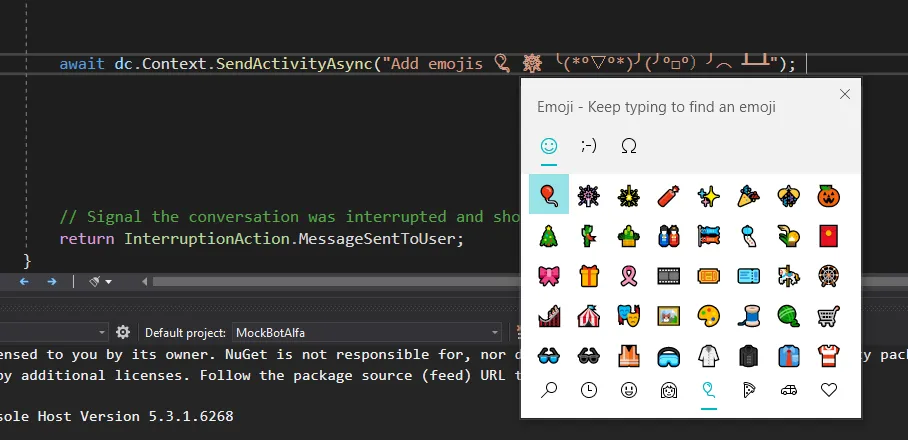Image resolution: width=908 pixels, height=440 pixels.
Task: Click the navigate backward arrow button
Action: point(23,283)
